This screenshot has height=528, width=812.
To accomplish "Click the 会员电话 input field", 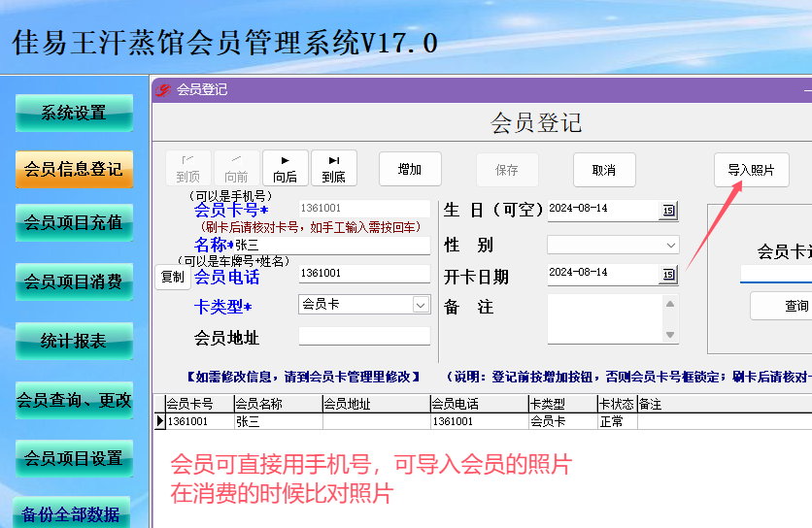I will tap(364, 274).
